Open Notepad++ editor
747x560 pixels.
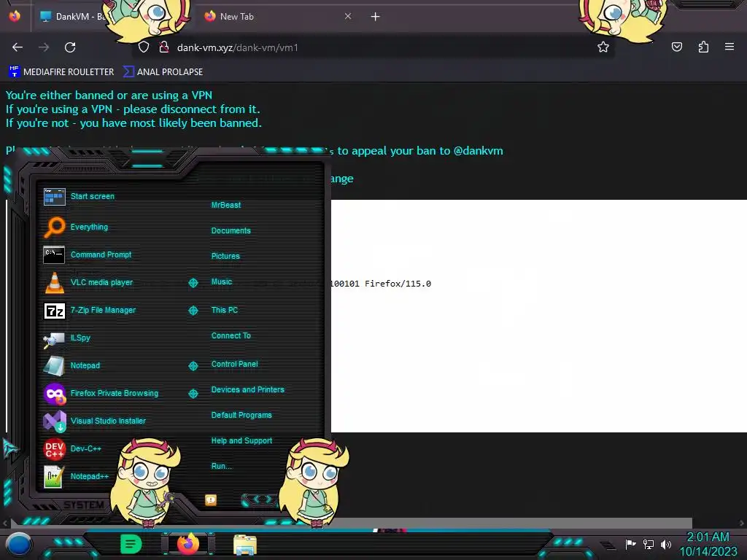click(x=76, y=476)
